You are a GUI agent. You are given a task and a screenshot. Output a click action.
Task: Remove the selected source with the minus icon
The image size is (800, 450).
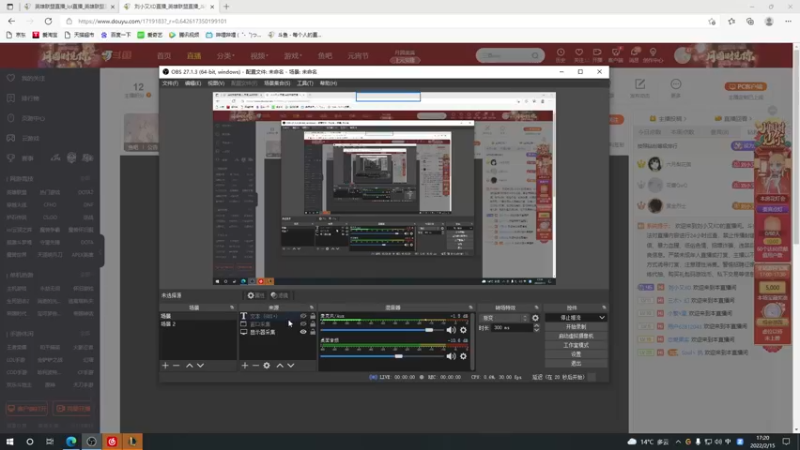coord(256,365)
